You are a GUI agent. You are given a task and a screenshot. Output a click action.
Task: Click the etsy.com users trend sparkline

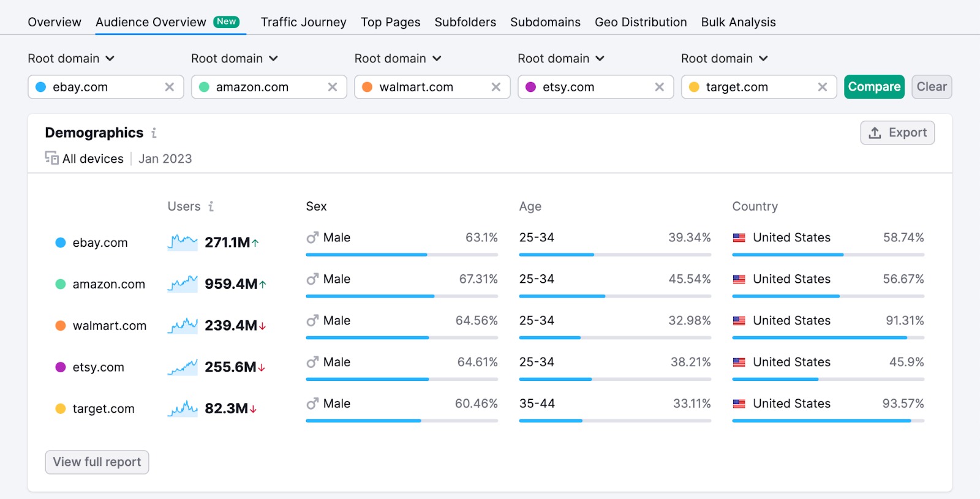coord(183,367)
